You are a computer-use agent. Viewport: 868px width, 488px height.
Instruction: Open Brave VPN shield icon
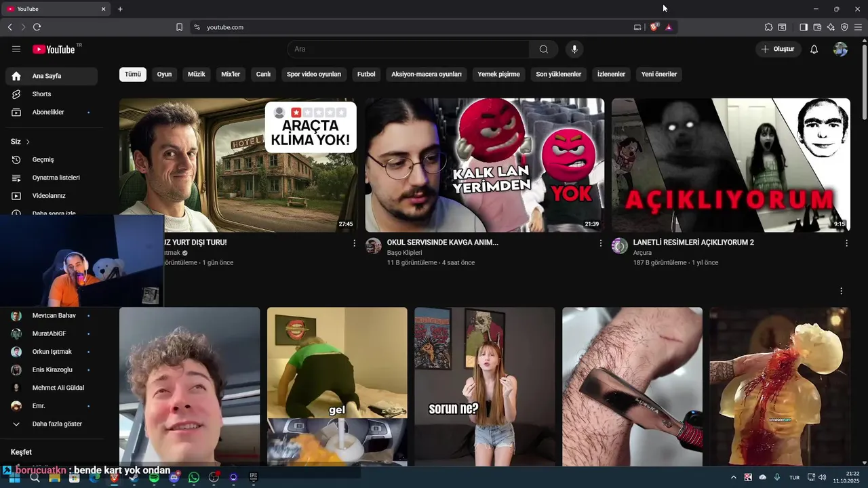coord(844,27)
